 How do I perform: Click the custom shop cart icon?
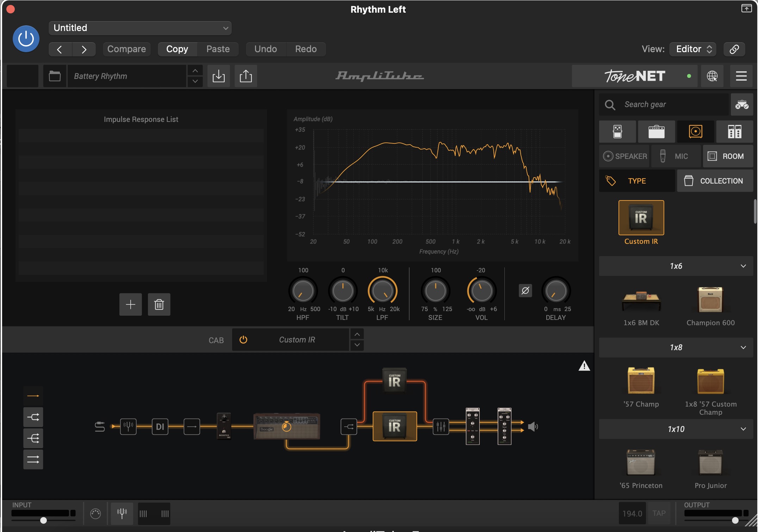[x=742, y=105]
